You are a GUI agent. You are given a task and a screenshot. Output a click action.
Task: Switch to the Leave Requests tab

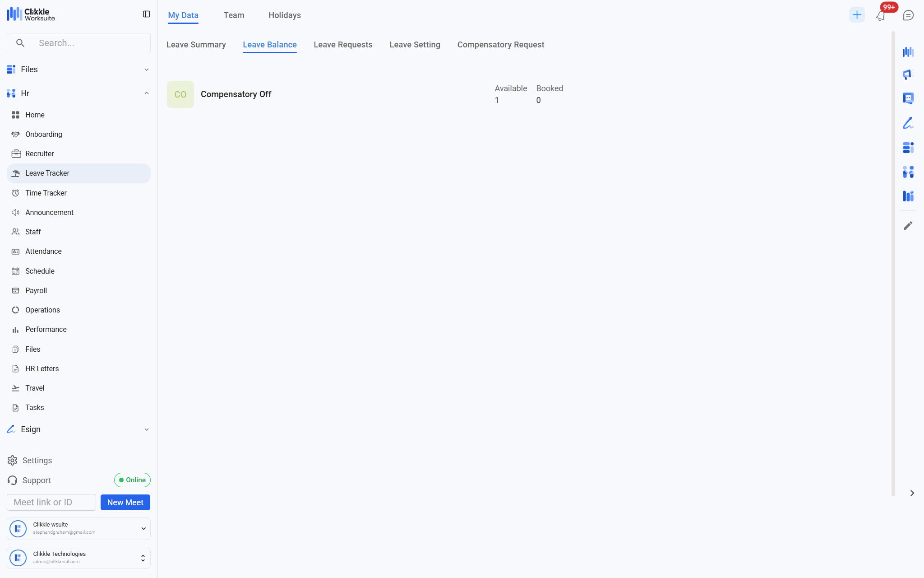[x=343, y=45]
